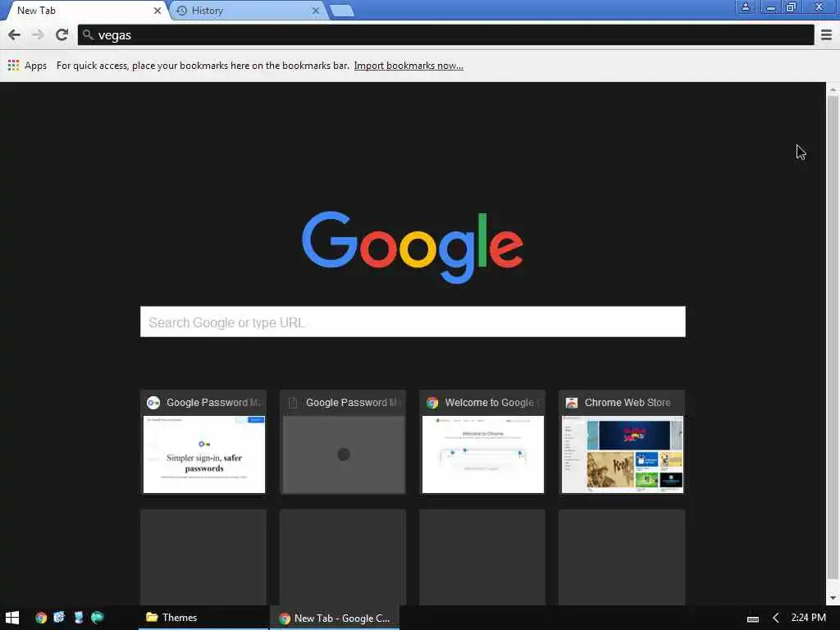Restore down the Chrome window
The image size is (840, 630).
click(791, 7)
